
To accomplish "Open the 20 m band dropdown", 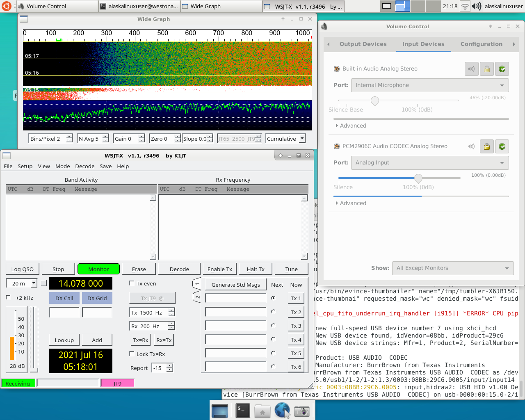I will coord(34,283).
